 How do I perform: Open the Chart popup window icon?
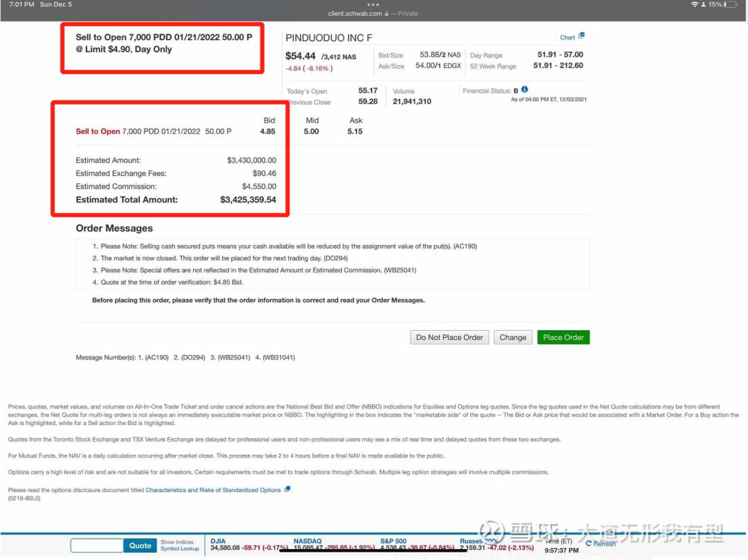[x=582, y=36]
